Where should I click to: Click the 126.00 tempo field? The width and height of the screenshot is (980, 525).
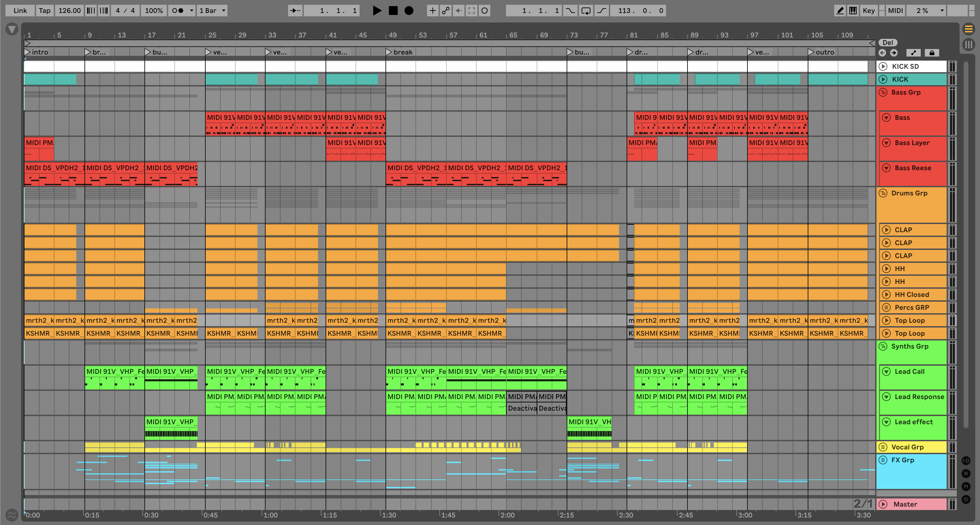[x=69, y=11]
